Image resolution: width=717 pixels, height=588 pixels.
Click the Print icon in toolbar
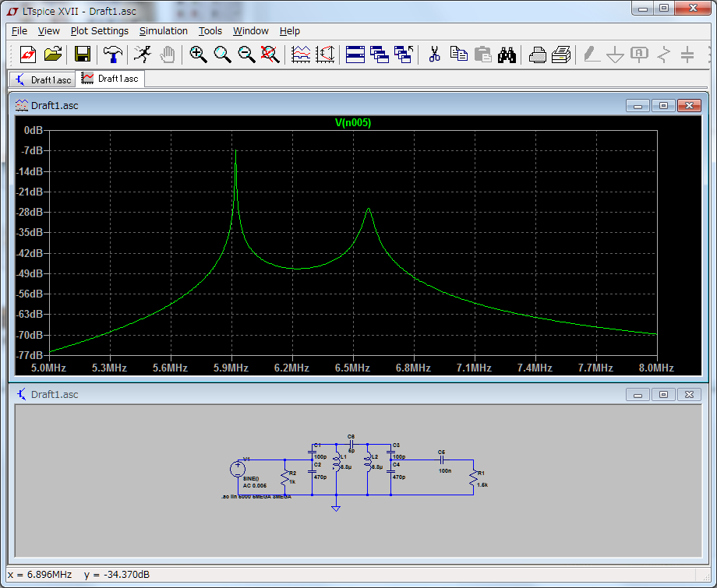pyautogui.click(x=537, y=55)
